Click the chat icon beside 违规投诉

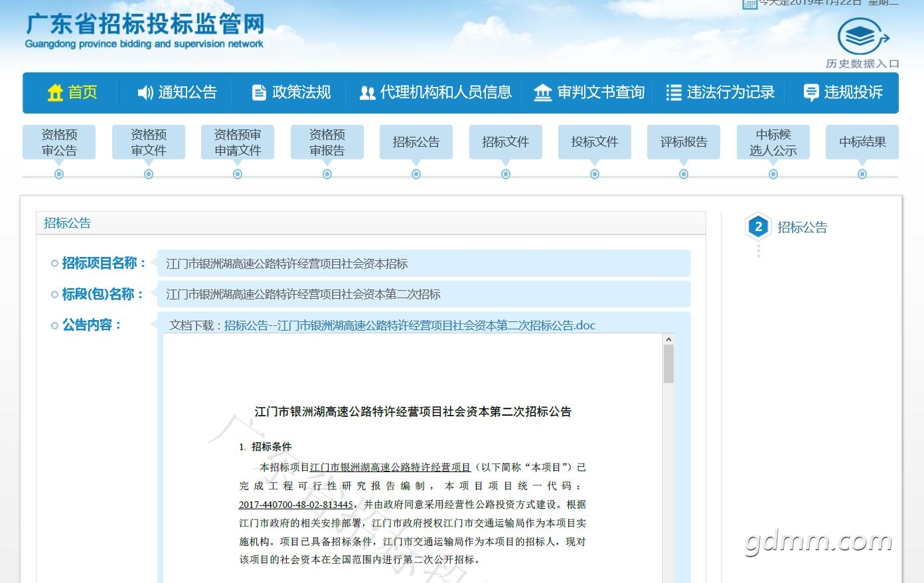(810, 93)
